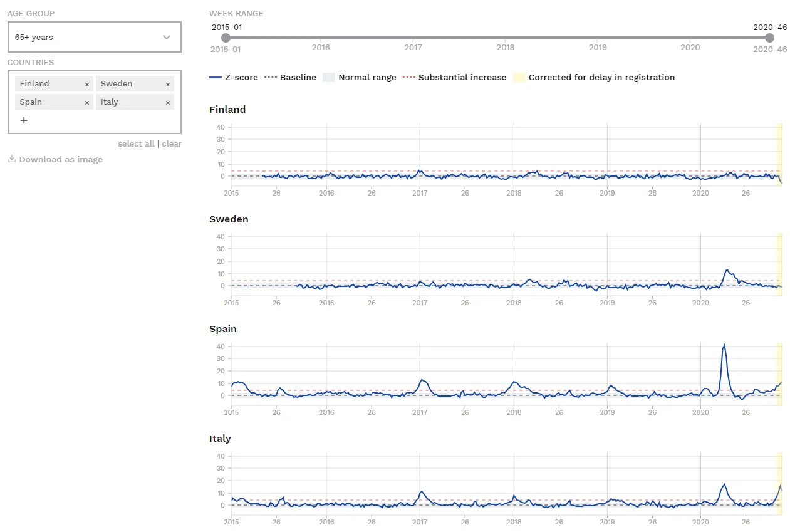The height and width of the screenshot is (532, 790).
Task: Click the yellow Corrected for delay legend swatch
Action: click(519, 78)
